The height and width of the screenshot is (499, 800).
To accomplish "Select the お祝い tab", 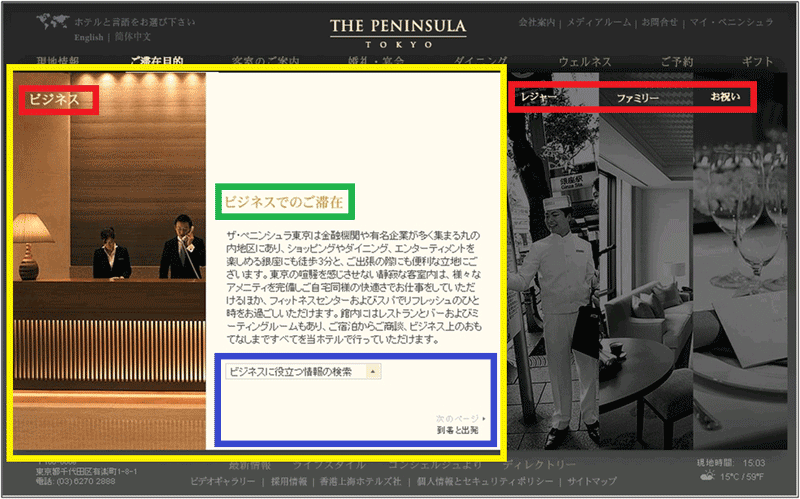I will [726, 97].
